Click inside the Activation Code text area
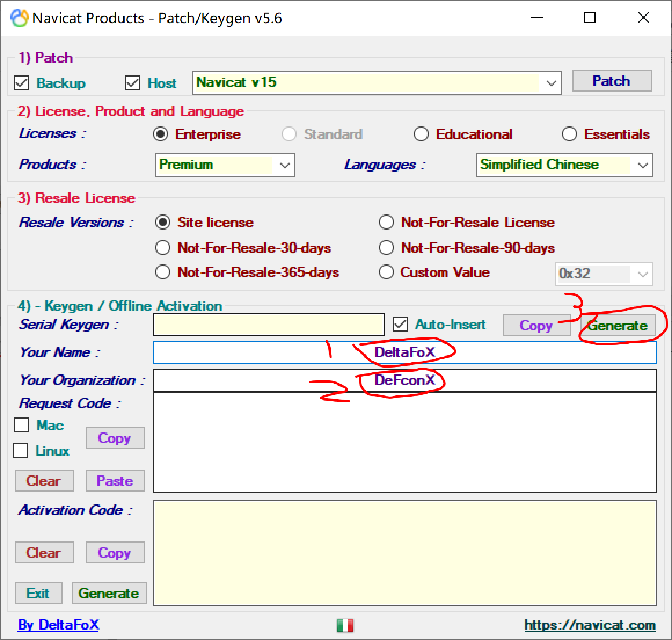 tap(404, 553)
